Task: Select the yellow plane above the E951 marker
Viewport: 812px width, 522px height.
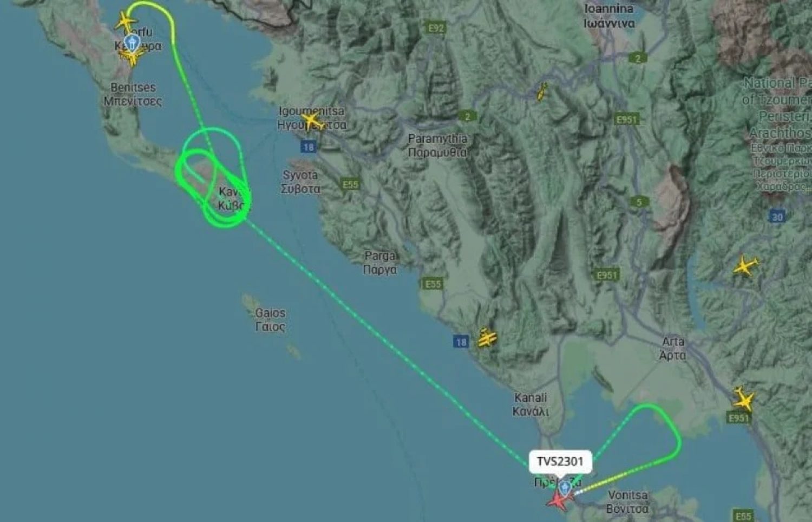Action: pyautogui.click(x=743, y=400)
